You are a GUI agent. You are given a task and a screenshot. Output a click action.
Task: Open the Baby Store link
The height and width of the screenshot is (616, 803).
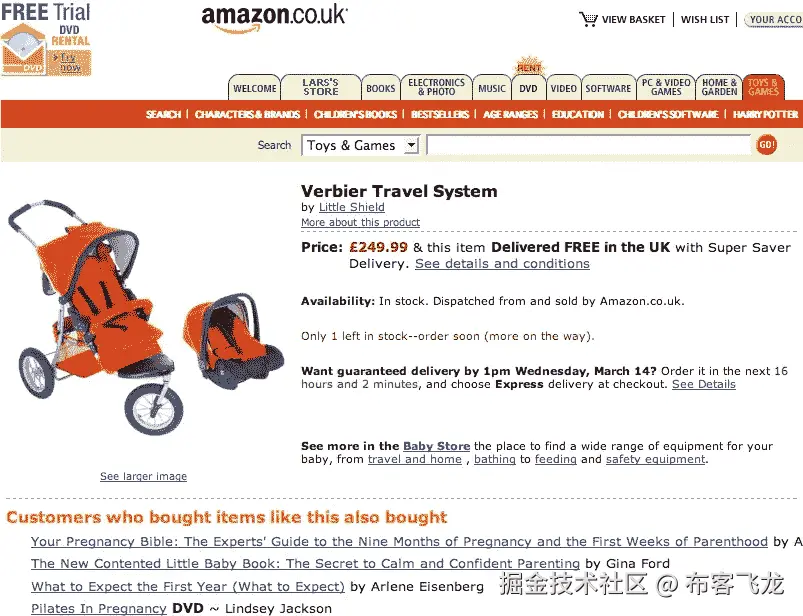pyautogui.click(x=436, y=446)
